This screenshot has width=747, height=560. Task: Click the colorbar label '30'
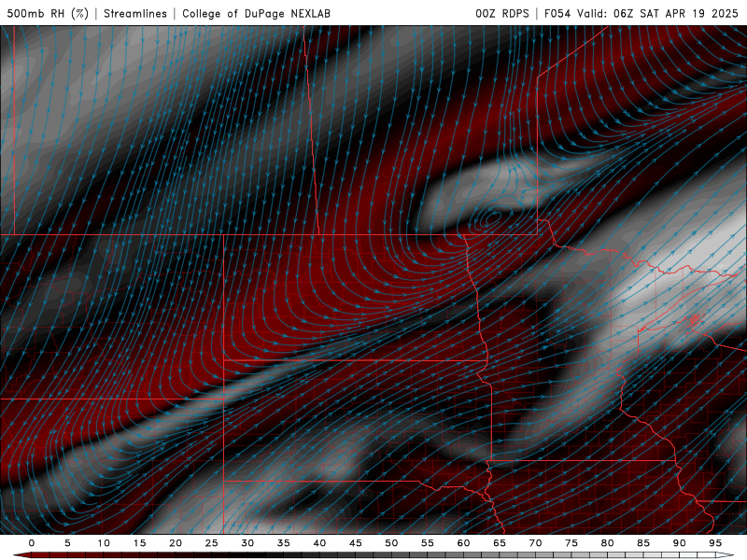tap(247, 543)
